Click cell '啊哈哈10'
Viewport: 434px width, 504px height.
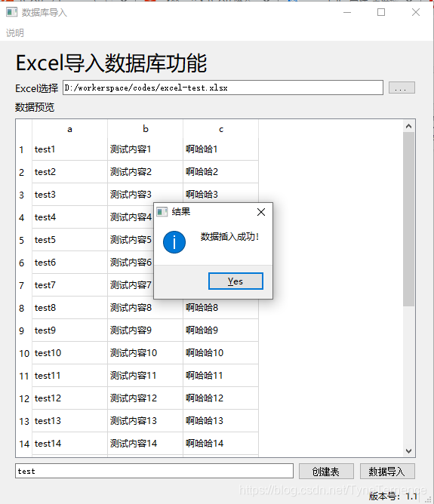point(221,353)
